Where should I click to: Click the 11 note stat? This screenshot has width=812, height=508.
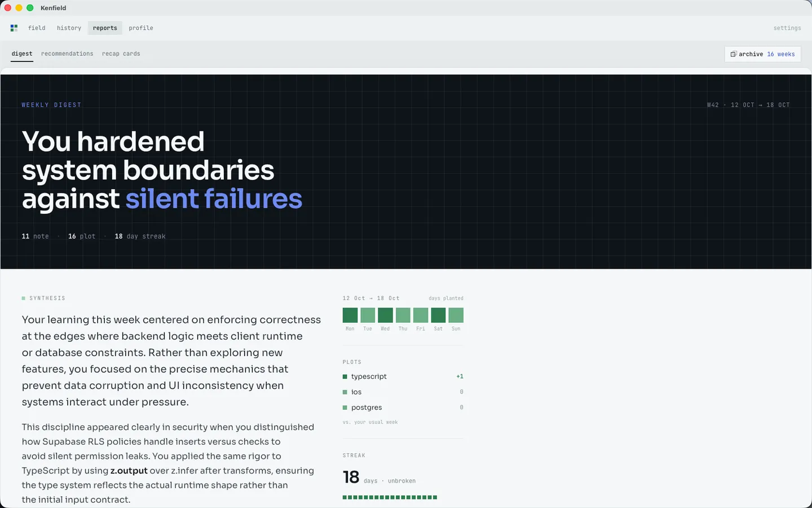(x=35, y=237)
